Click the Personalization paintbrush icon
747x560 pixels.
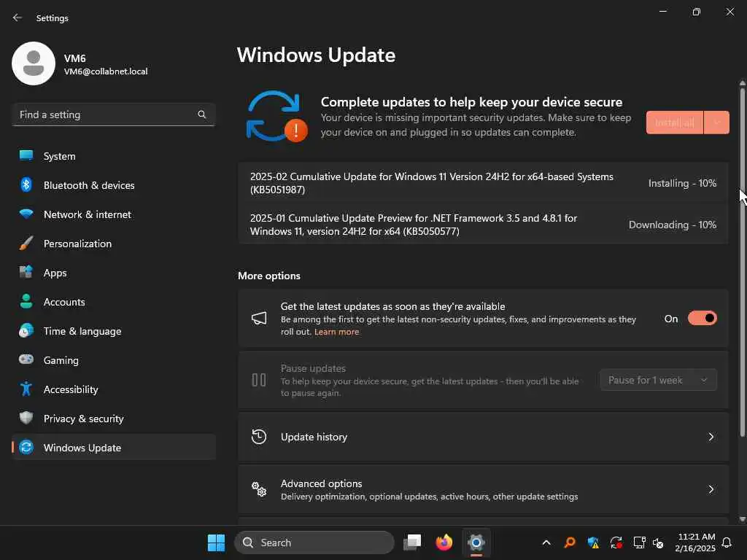[x=26, y=244]
